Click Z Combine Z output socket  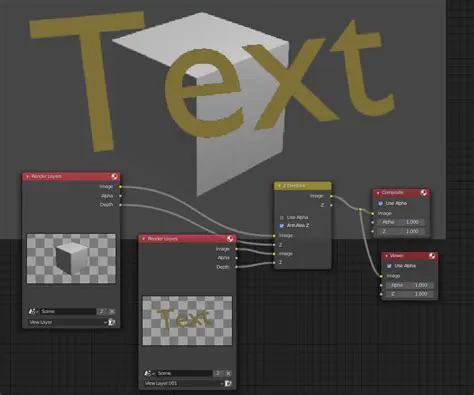[331, 205]
